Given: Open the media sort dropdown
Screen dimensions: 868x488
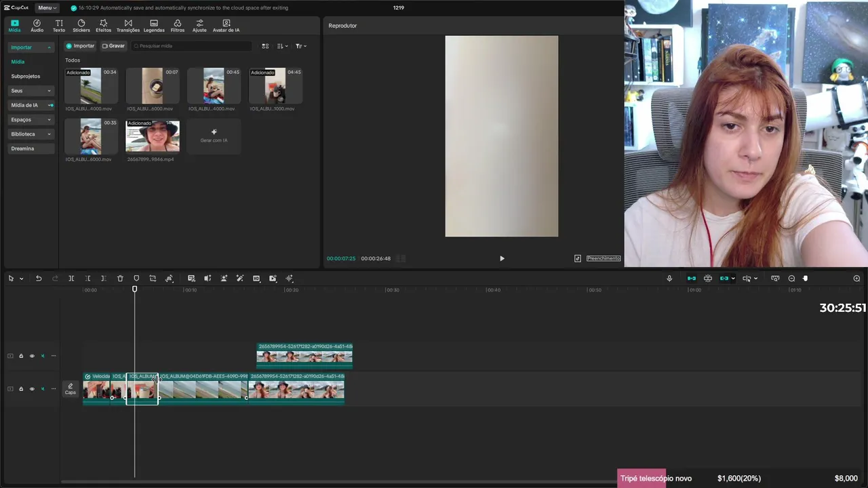Looking at the screenshot, I should pyautogui.click(x=282, y=46).
